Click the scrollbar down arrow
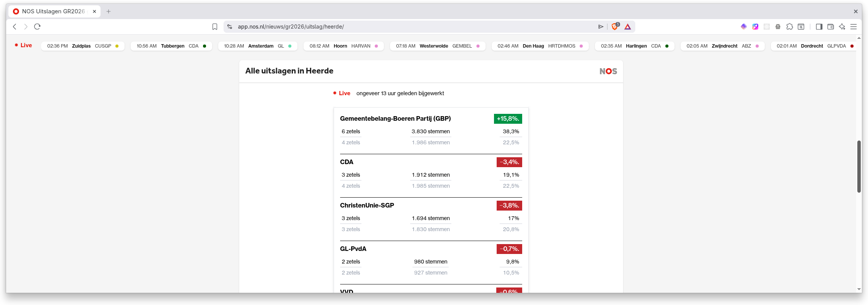The width and height of the screenshot is (868, 305). (x=859, y=289)
